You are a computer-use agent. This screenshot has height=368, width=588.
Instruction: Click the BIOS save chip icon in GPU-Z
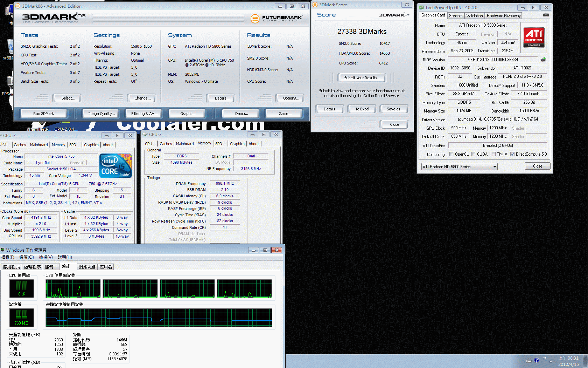pyautogui.click(x=543, y=60)
